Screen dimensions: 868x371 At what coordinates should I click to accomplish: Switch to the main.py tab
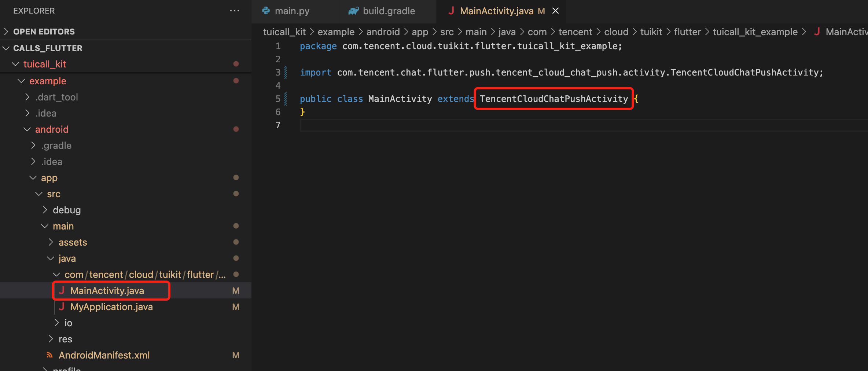[292, 11]
